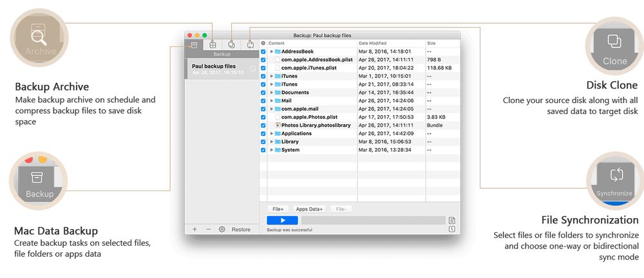Click the 'Bundle' size cell
The image size is (644, 278).
435,125
